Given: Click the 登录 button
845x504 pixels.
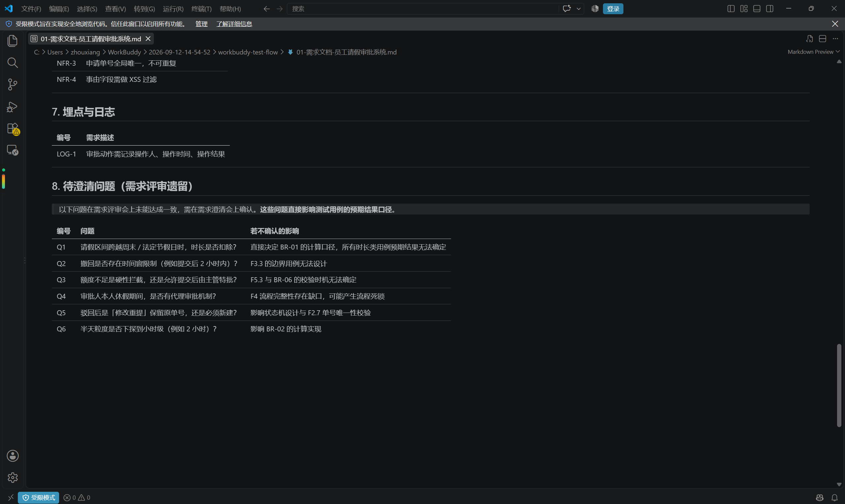Looking at the screenshot, I should (x=613, y=9).
